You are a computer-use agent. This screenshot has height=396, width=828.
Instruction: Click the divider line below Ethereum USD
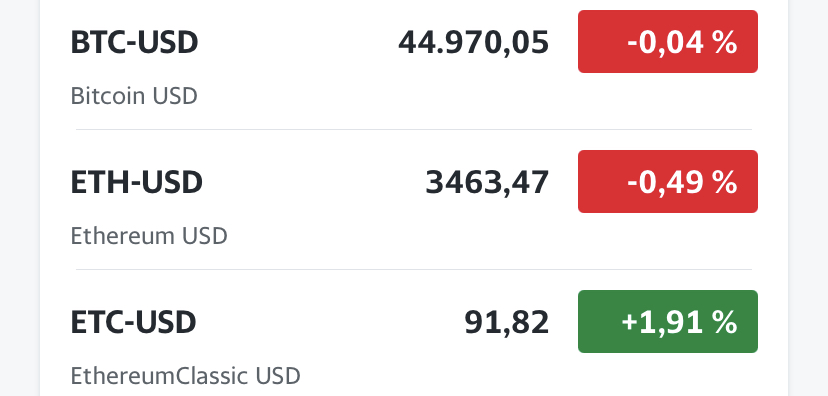pos(413,269)
